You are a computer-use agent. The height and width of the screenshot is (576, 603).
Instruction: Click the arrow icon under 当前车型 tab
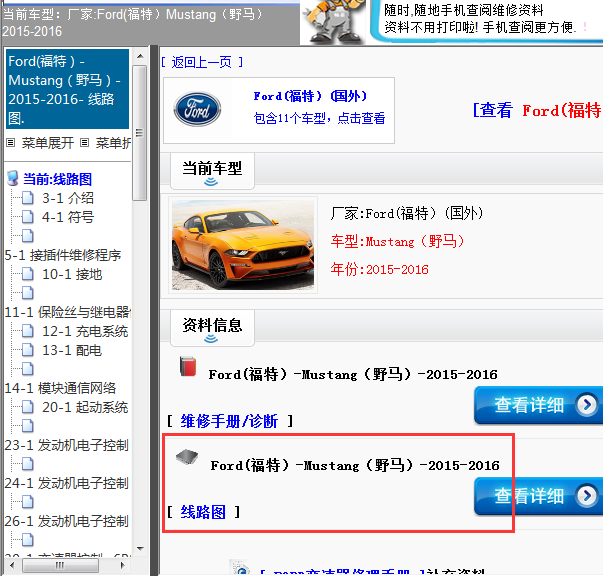[211, 181]
